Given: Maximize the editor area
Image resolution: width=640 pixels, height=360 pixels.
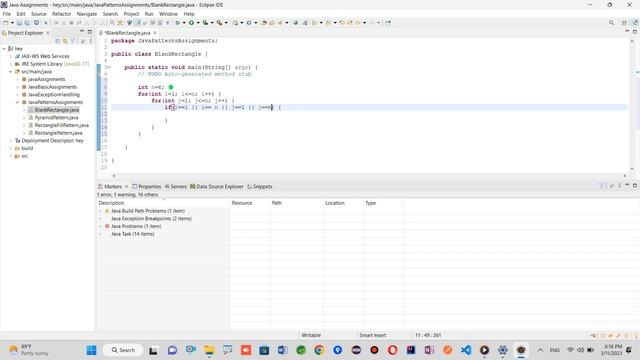Looking at the screenshot, I should pos(635,31).
